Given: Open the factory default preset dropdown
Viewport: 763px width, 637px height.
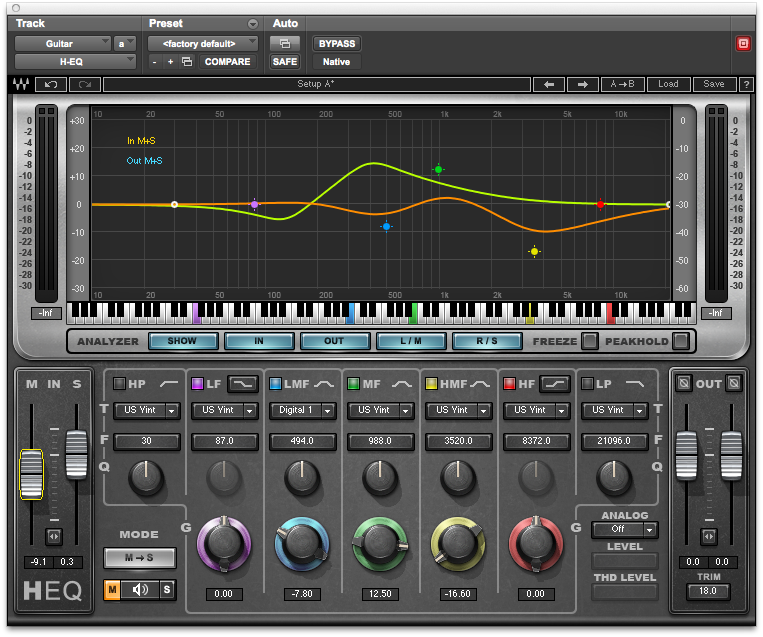Looking at the screenshot, I should [202, 44].
